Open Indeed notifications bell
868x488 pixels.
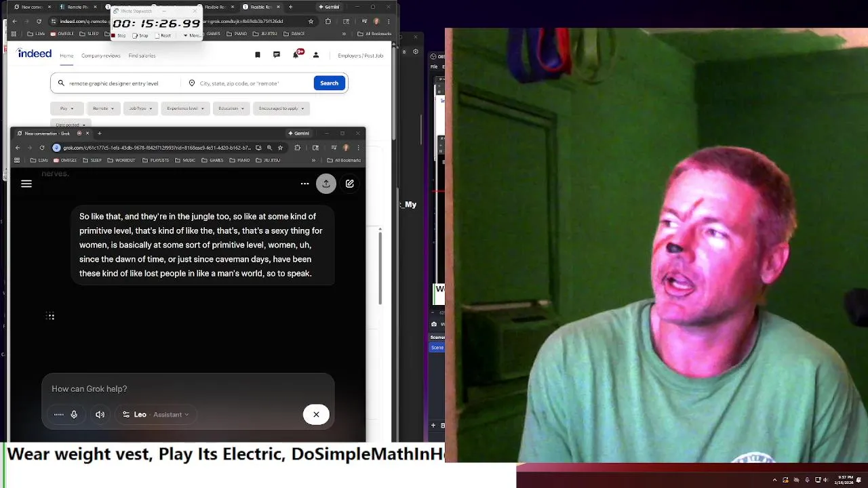(x=296, y=55)
